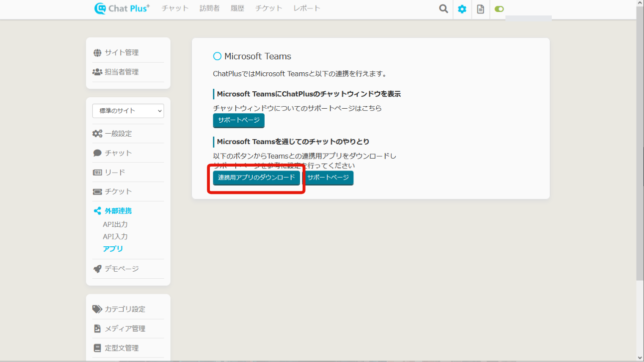Viewport: 644px width, 362px height.
Task: Open the settings gear icon
Action: pyautogui.click(x=462, y=9)
